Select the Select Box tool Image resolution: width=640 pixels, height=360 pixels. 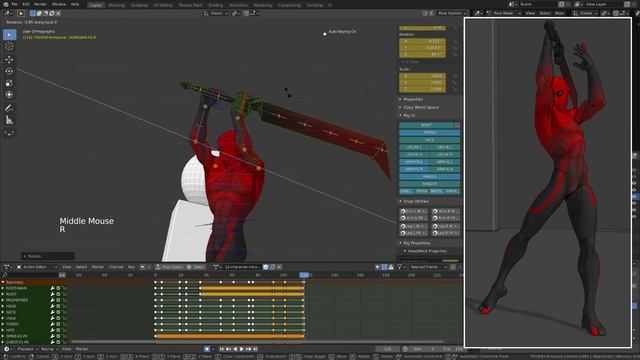[x=9, y=35]
